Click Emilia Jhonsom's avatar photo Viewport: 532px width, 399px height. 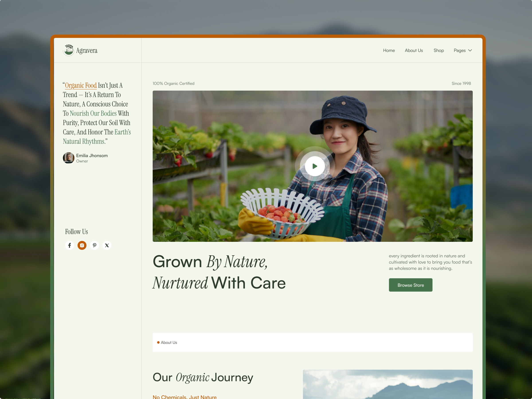pyautogui.click(x=68, y=158)
